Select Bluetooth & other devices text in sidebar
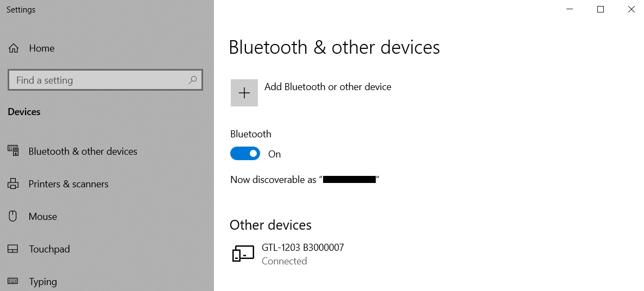Viewport: 644px width, 291px height. pyautogui.click(x=83, y=151)
